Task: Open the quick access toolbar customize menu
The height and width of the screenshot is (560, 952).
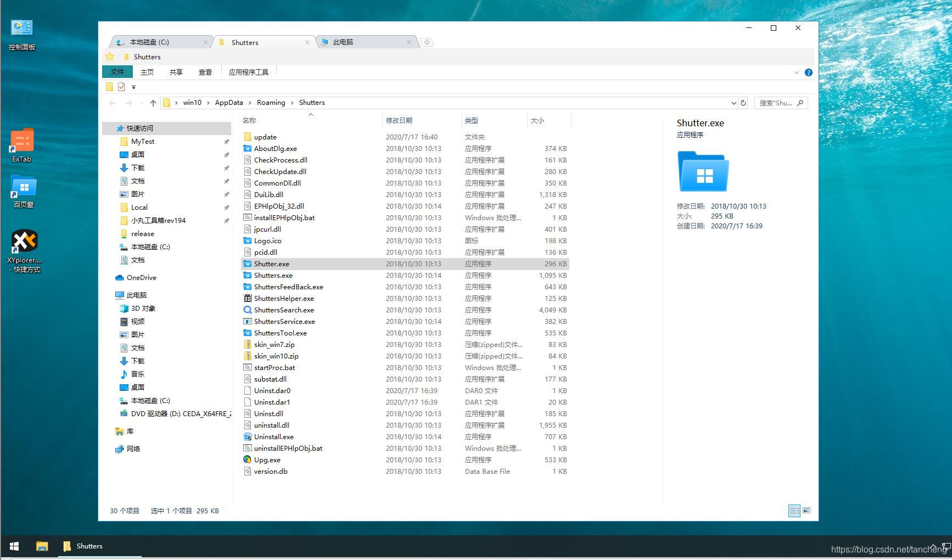Action: 133,87
